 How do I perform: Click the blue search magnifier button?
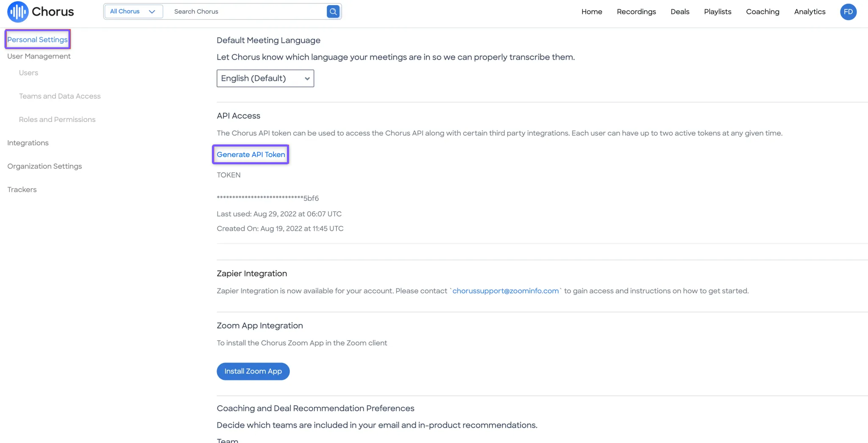[x=333, y=11]
